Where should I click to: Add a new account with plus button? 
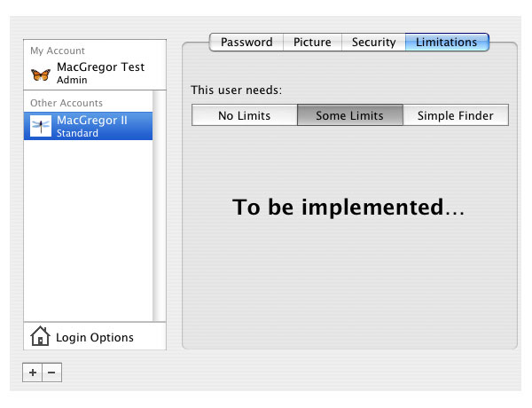point(33,373)
